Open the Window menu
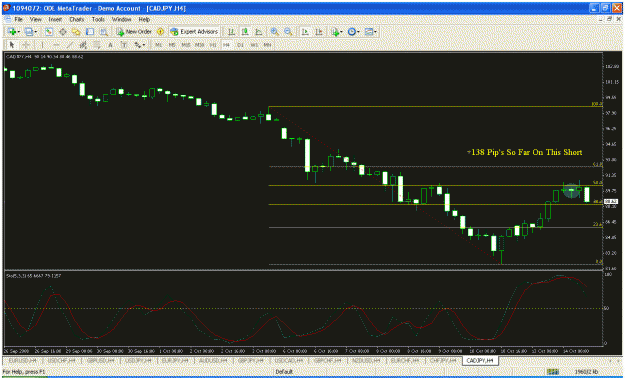 tap(121, 19)
